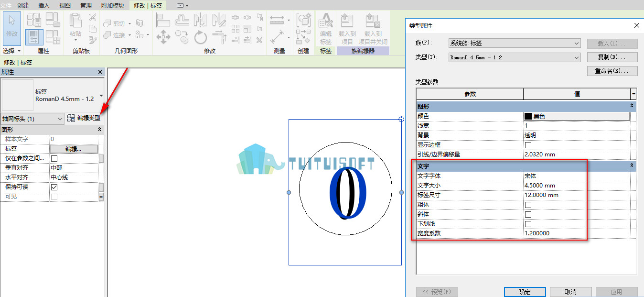Screen dimensions: 644x297
Task: Select the Rotate tool icon
Action: click(x=201, y=37)
